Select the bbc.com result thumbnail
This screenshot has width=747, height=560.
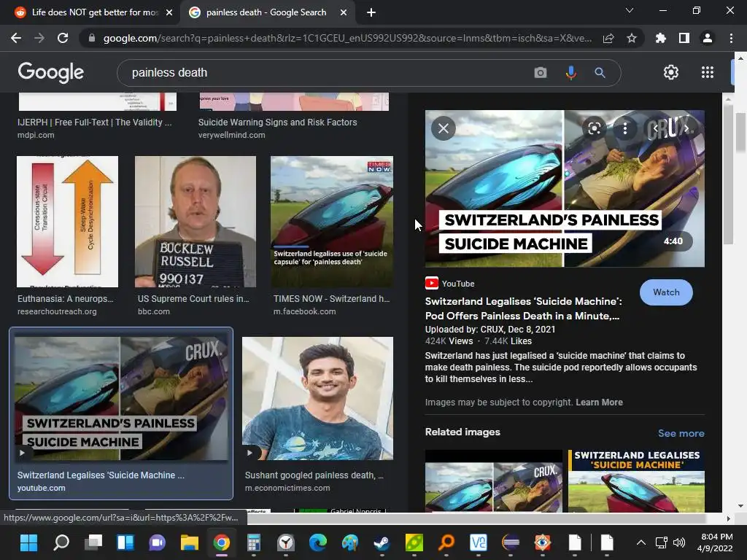[x=196, y=222]
